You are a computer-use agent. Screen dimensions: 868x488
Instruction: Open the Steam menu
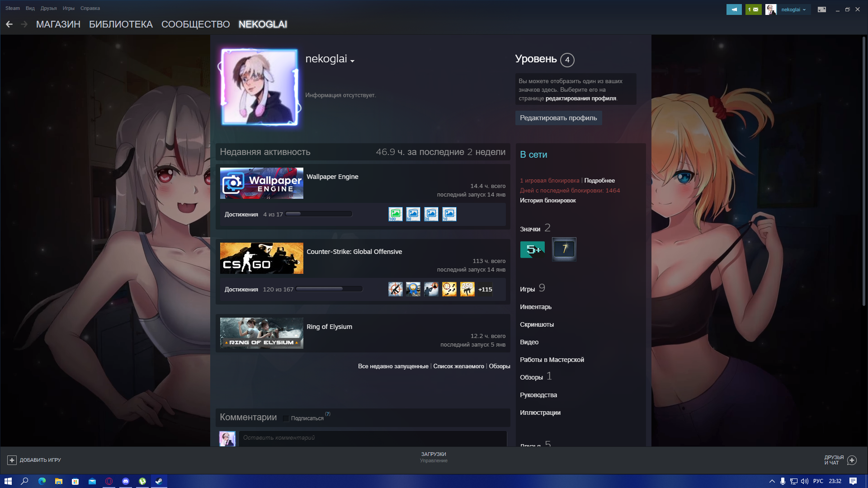pyautogui.click(x=13, y=8)
